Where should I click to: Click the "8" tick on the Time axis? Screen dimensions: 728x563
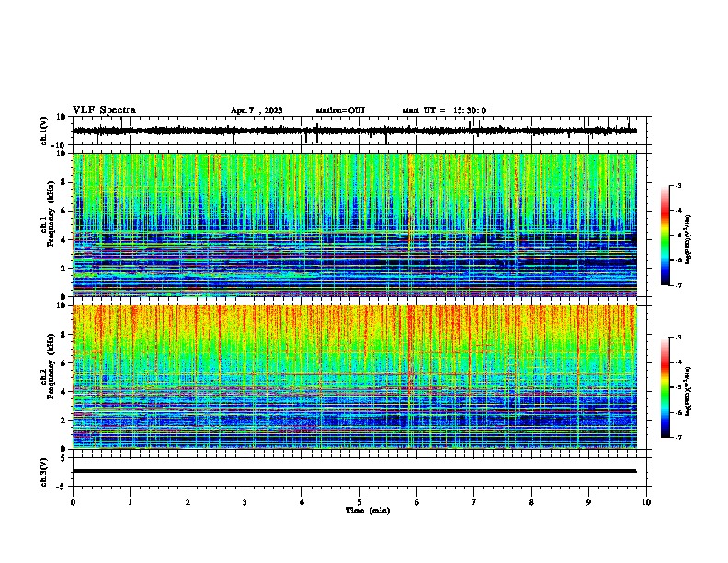531,502
